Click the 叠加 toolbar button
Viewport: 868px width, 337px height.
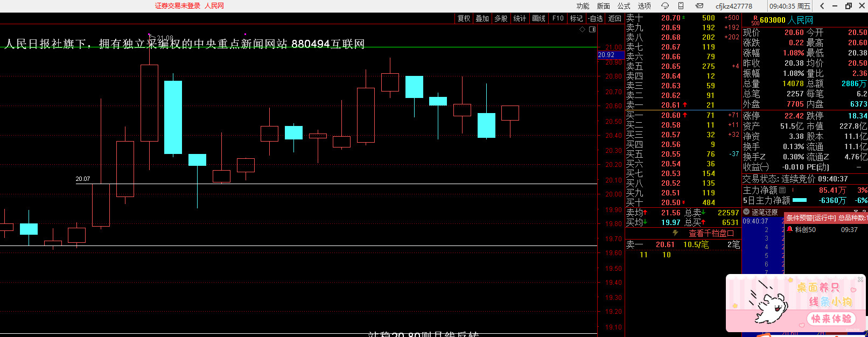point(482,18)
